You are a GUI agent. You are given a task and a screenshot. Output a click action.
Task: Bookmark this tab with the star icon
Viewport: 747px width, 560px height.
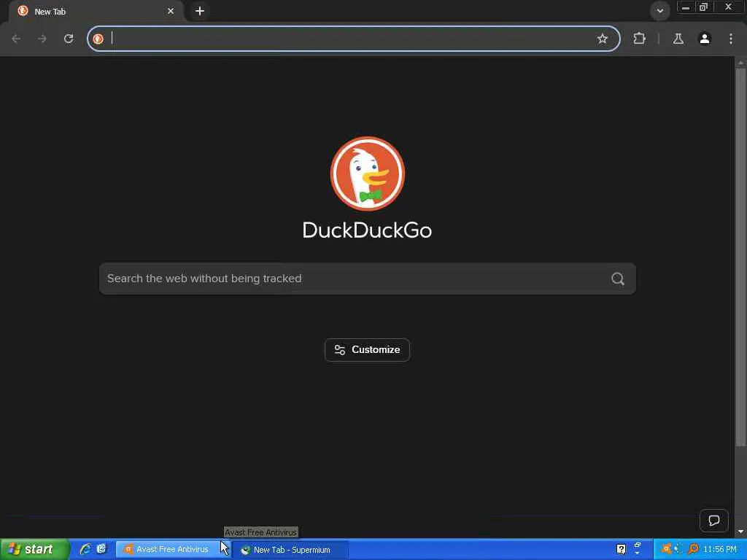(602, 39)
